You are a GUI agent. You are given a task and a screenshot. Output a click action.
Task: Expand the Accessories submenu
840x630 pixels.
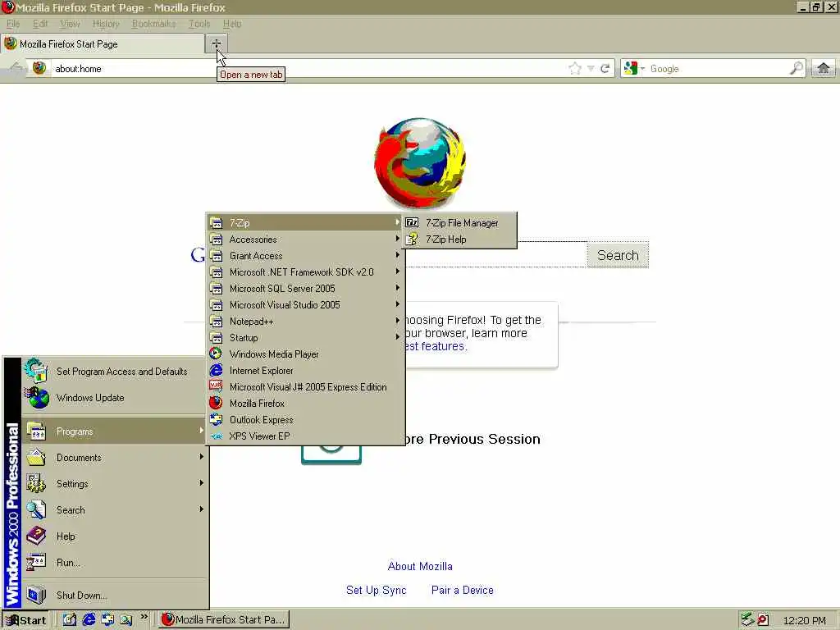tap(305, 240)
